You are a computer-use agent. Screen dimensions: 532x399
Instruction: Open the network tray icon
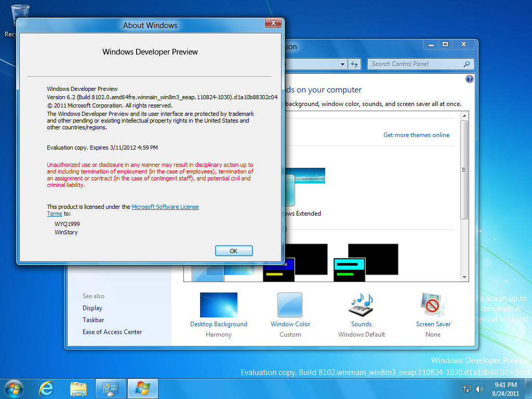[467, 389]
